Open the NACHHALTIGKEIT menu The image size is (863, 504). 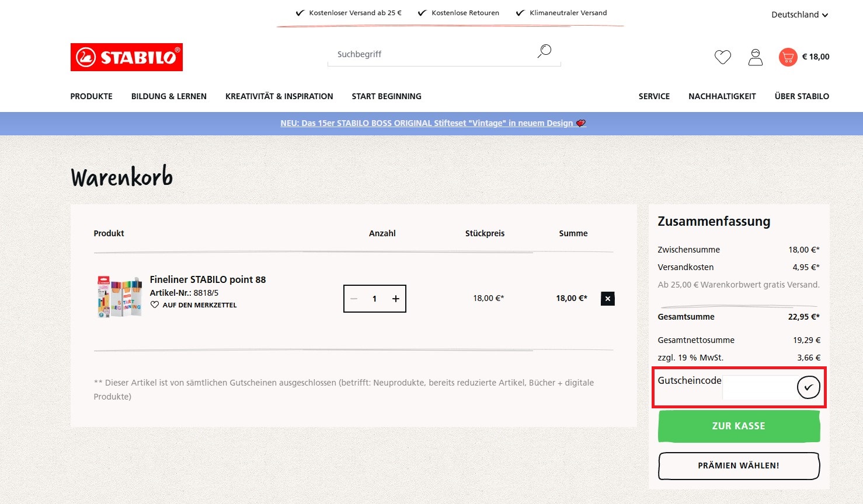tap(722, 96)
